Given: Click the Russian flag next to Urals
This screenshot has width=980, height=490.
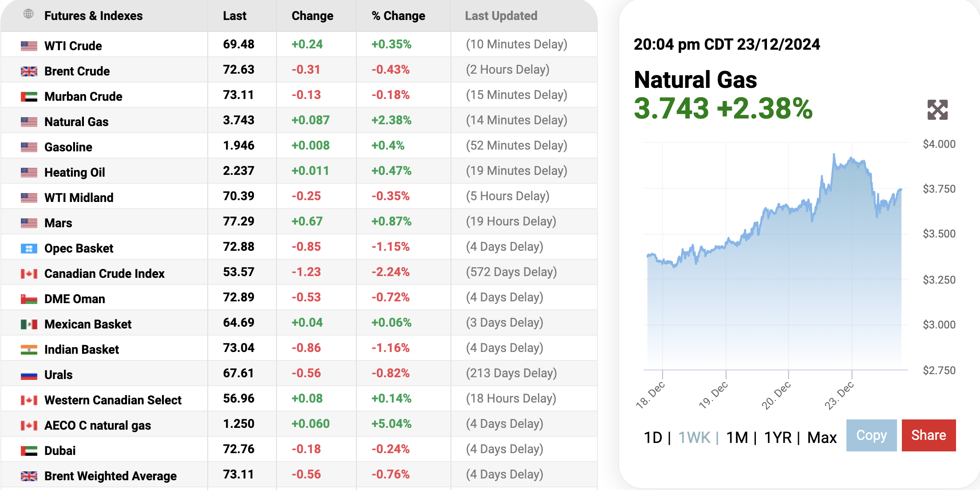Looking at the screenshot, I should click(29, 375).
